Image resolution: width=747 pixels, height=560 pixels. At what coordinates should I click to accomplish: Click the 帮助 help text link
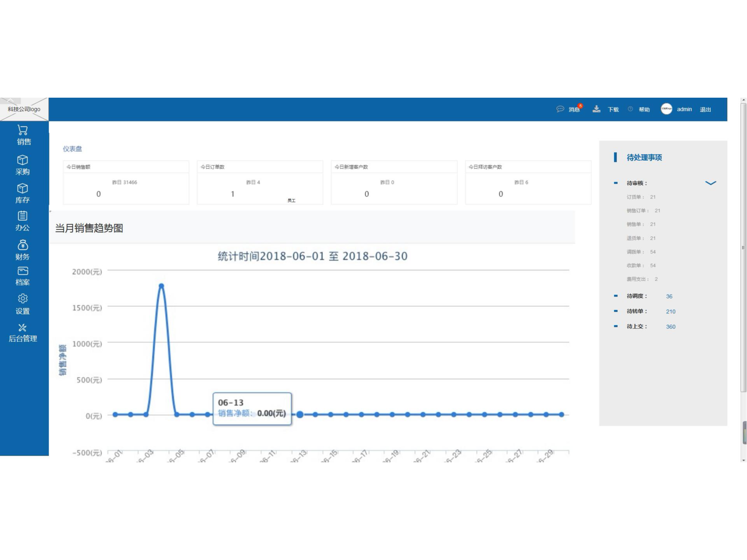[644, 109]
